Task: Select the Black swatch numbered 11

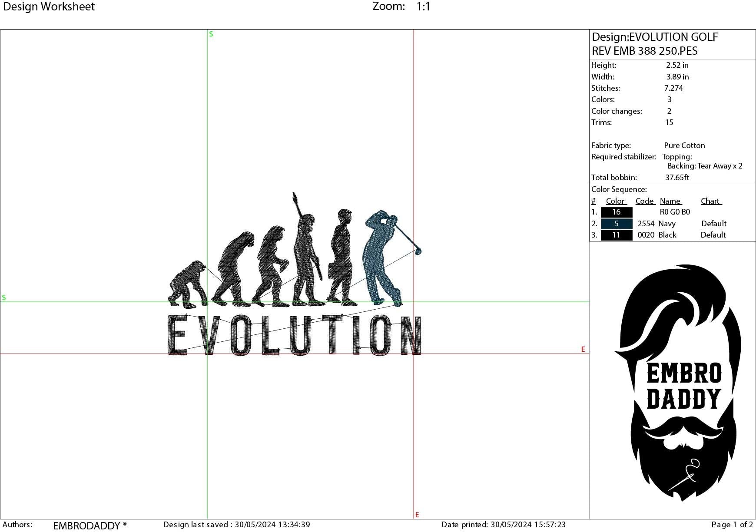Action: pyautogui.click(x=616, y=235)
